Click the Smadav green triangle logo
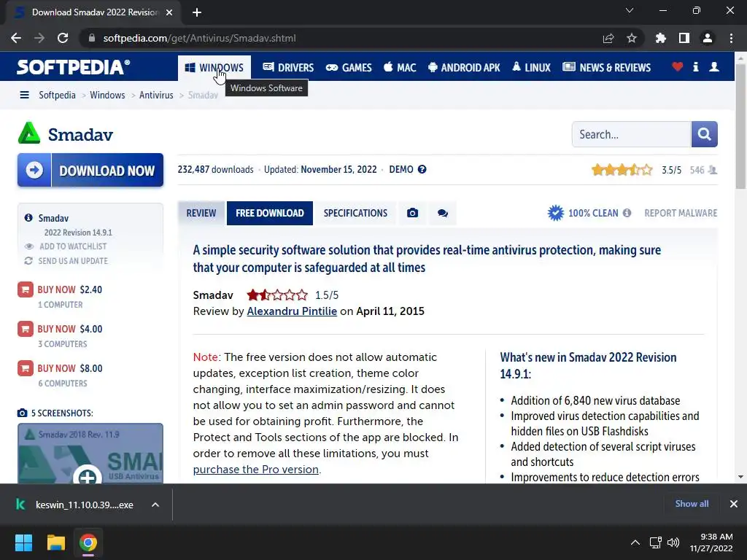This screenshot has width=747, height=560. coord(29,133)
